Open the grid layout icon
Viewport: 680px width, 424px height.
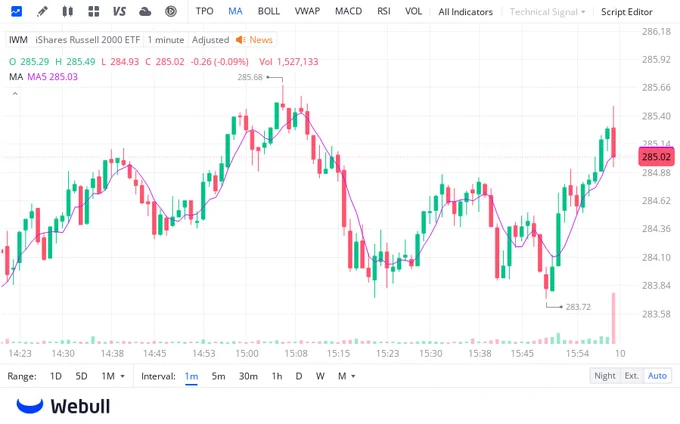click(93, 11)
